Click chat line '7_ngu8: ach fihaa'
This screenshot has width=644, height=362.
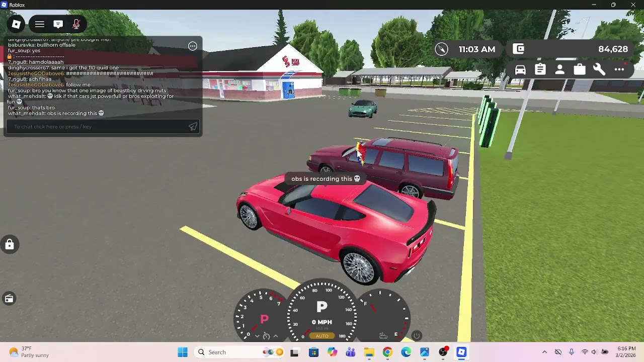tap(30, 79)
